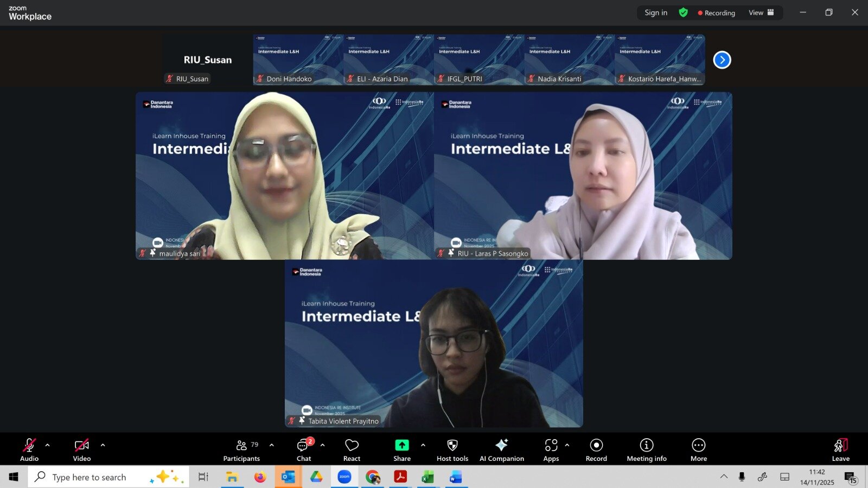This screenshot has height=488, width=868.
Task: Expand the video options arrow
Action: point(103,445)
